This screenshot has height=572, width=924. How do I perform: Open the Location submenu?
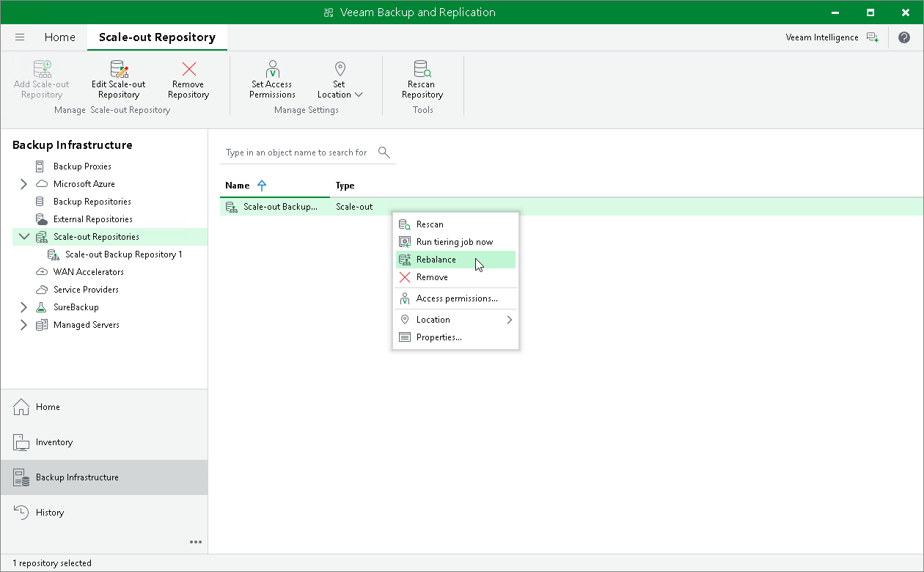pos(455,320)
